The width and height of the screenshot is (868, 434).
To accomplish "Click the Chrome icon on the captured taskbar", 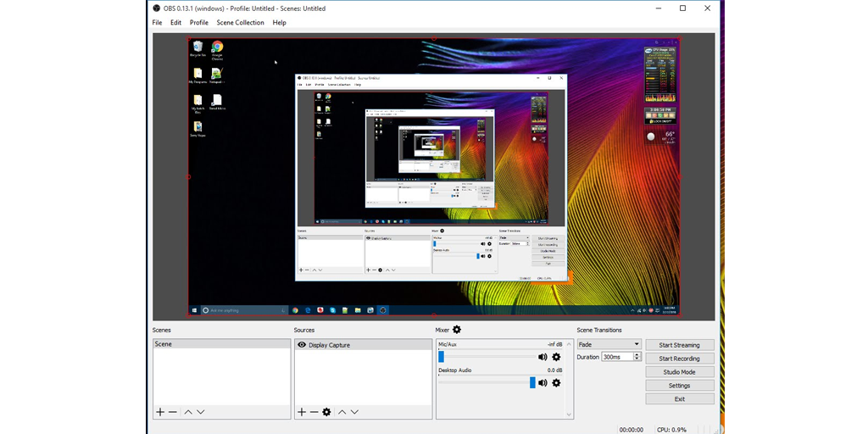I will pos(295,310).
